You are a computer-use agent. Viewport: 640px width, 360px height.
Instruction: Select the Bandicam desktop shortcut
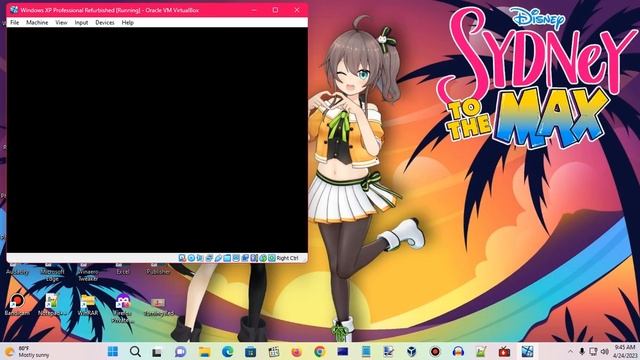(x=17, y=304)
